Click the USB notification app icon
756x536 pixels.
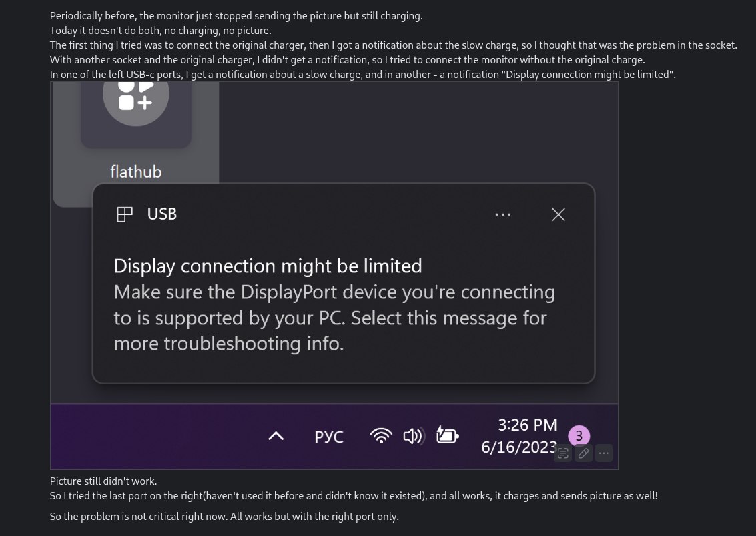point(125,214)
